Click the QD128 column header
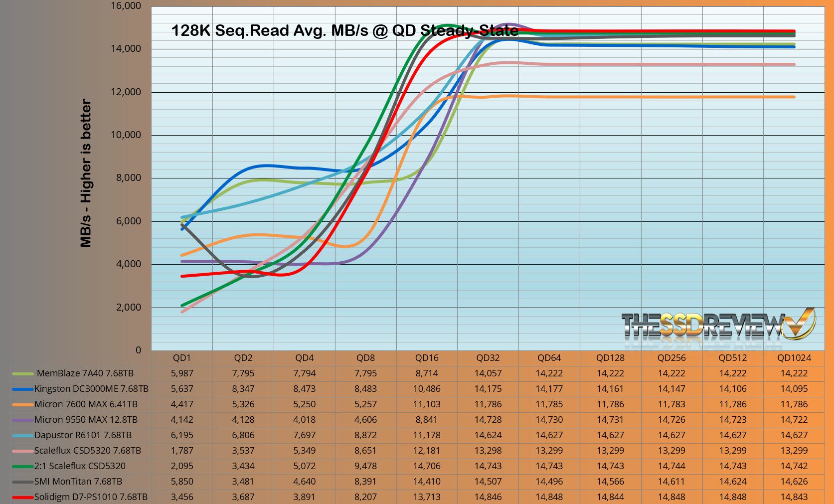This screenshot has width=834, height=504. coord(611,358)
